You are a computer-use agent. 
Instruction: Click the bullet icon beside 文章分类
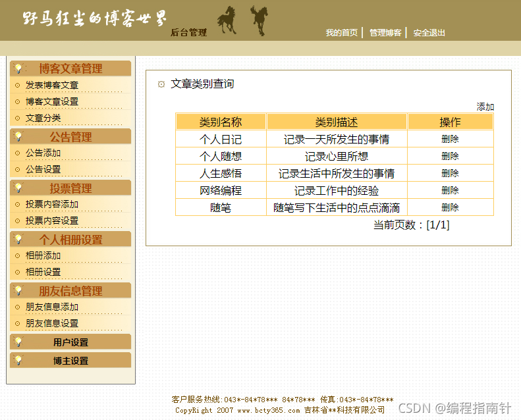coord(18,118)
